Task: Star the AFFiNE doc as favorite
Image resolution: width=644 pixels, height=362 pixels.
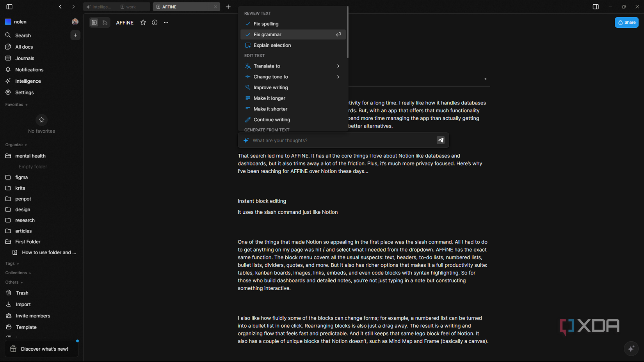Action: tap(143, 22)
